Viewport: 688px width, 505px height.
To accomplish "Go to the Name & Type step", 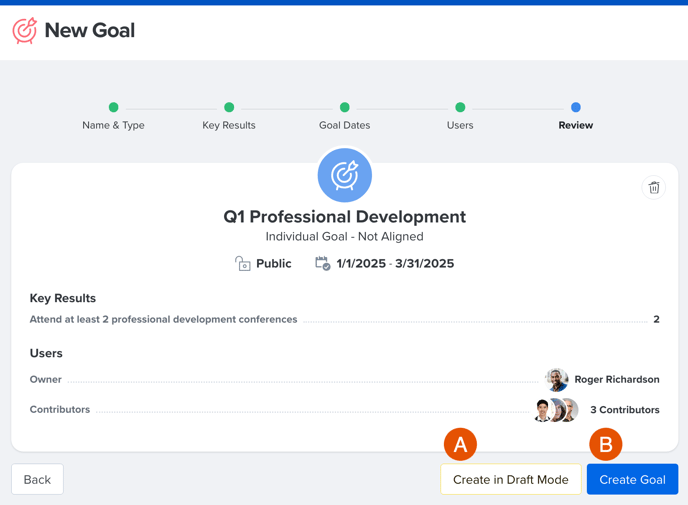I will click(113, 107).
